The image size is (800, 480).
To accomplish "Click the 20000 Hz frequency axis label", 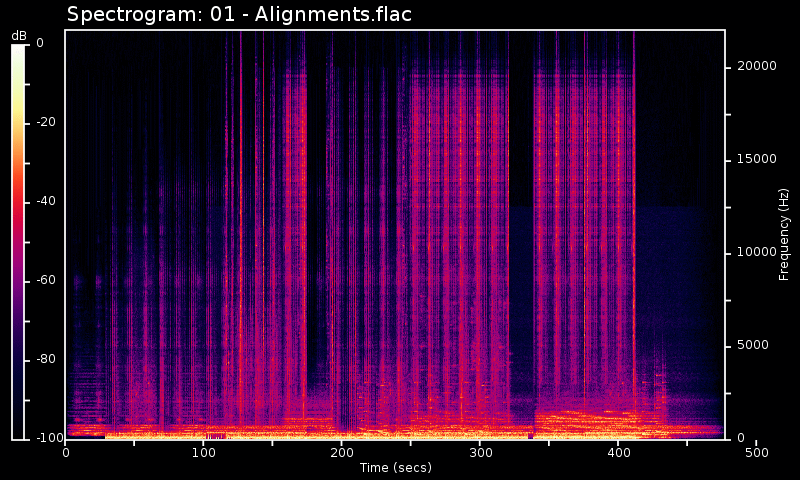I will coord(756,66).
